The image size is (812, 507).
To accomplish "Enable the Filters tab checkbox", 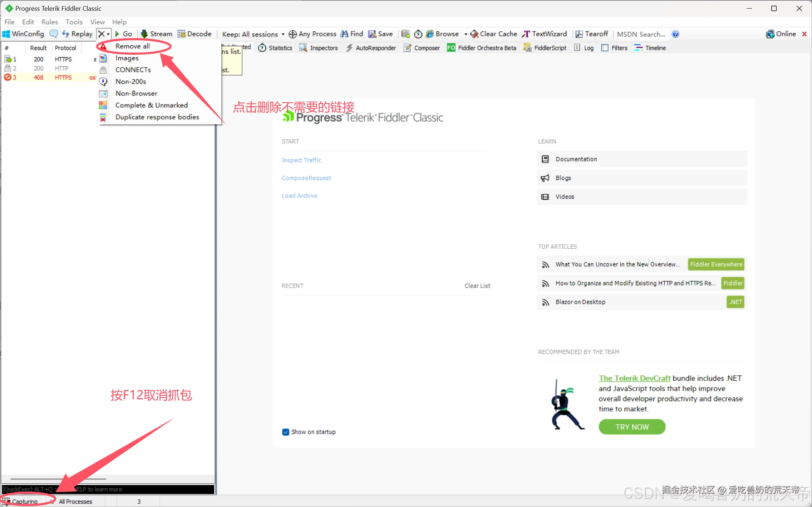I will [x=605, y=48].
